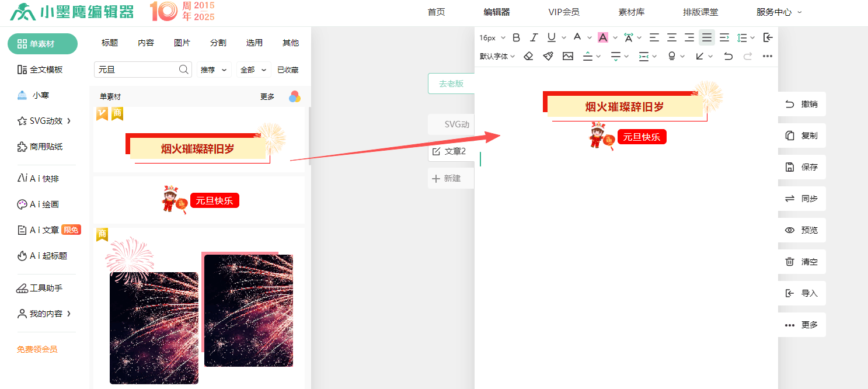The image size is (868, 389).
Task: Insert image using picture icon
Action: pos(568,56)
